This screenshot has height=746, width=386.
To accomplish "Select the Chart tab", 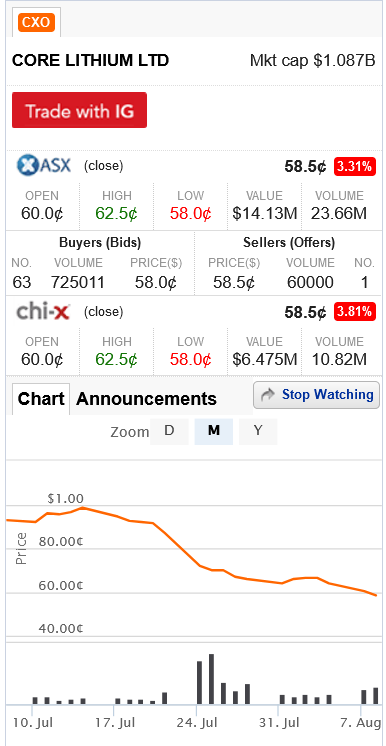I will (41, 399).
